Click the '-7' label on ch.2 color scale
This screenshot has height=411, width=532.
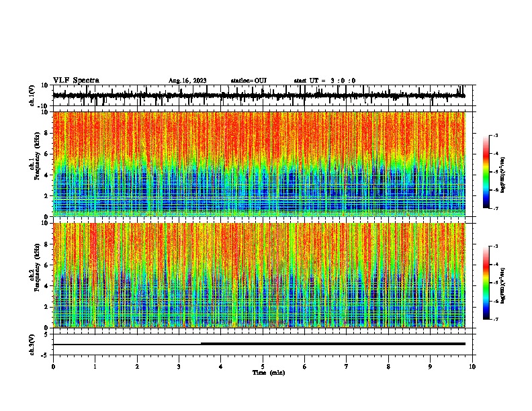[x=495, y=320]
